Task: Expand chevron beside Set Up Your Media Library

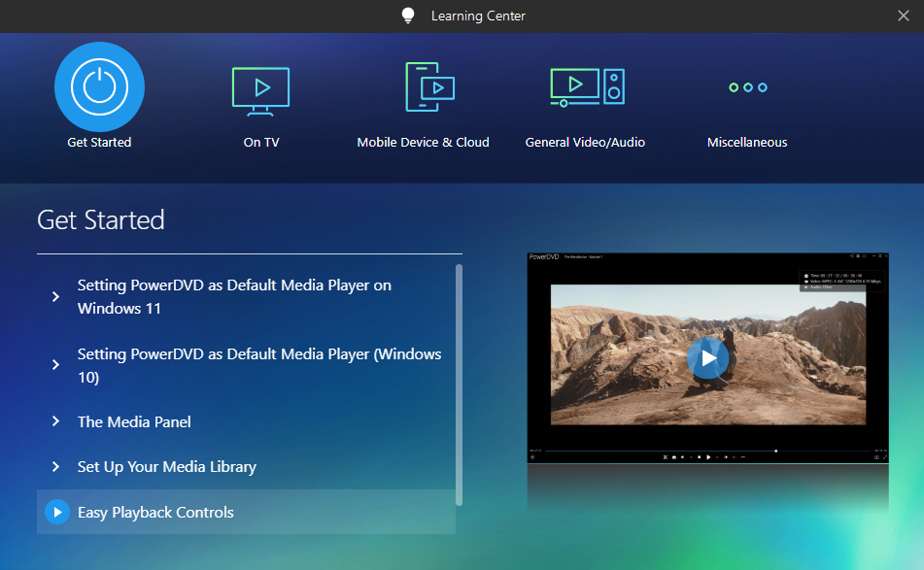Action: point(55,466)
